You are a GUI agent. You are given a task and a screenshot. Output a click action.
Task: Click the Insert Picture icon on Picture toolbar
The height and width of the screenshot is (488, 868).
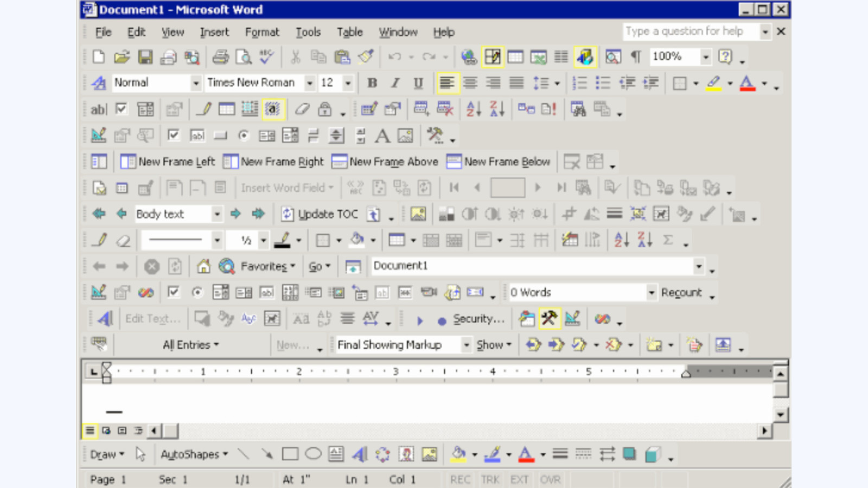click(418, 214)
